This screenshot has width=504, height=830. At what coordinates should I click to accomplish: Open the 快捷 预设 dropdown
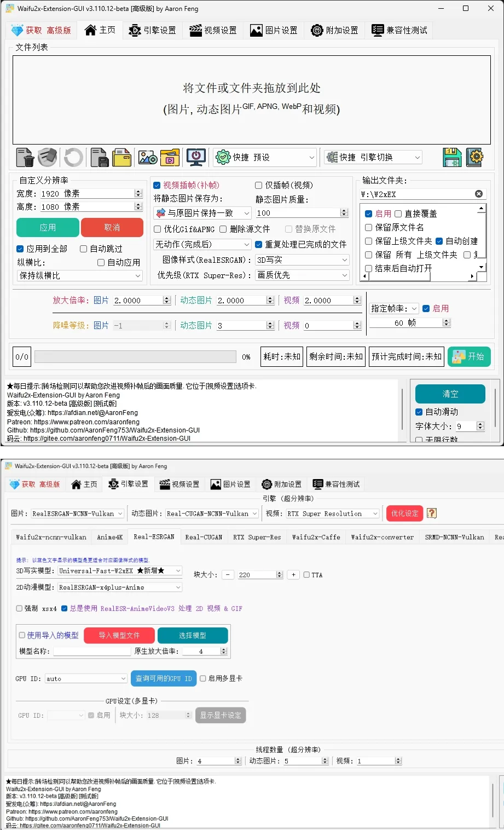click(x=264, y=157)
